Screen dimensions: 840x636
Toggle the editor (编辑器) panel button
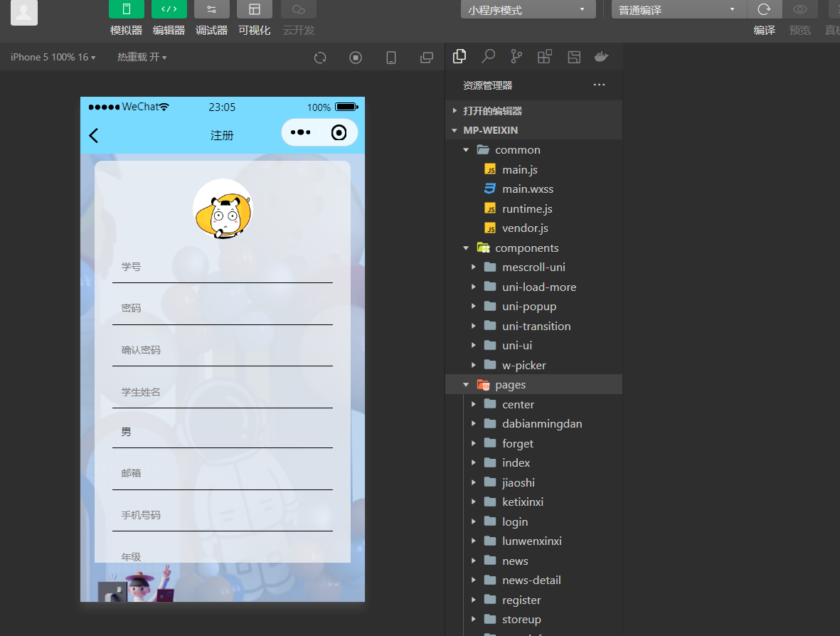[169, 9]
